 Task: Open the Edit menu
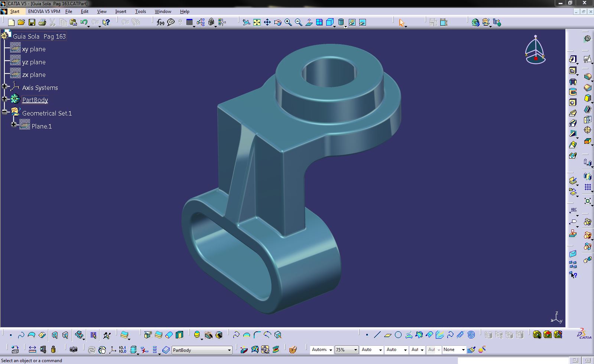[85, 12]
